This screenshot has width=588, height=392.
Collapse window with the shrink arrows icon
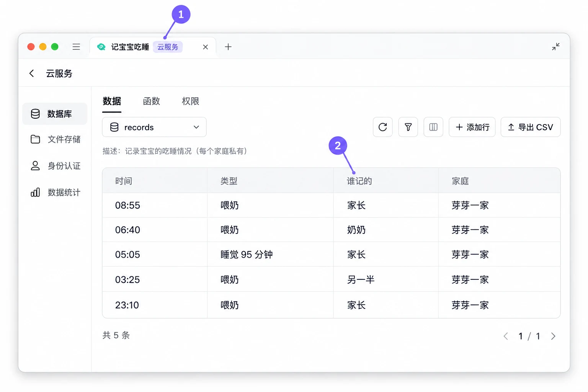click(x=556, y=47)
